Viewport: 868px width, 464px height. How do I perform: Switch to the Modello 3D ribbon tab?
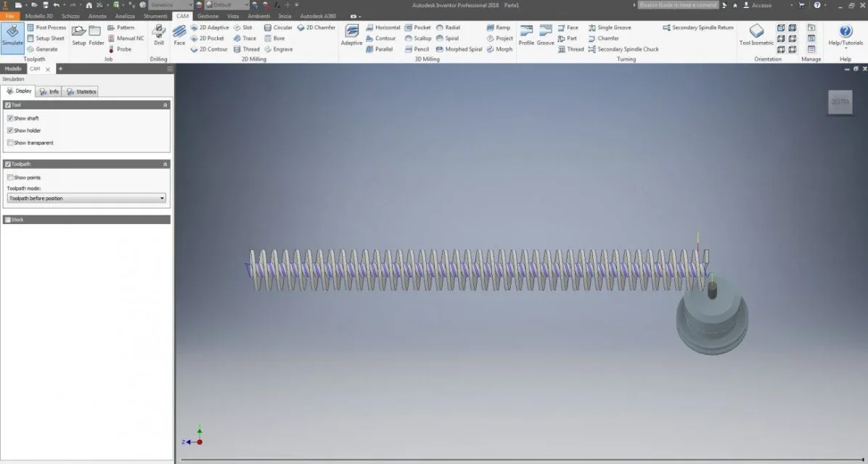click(39, 16)
